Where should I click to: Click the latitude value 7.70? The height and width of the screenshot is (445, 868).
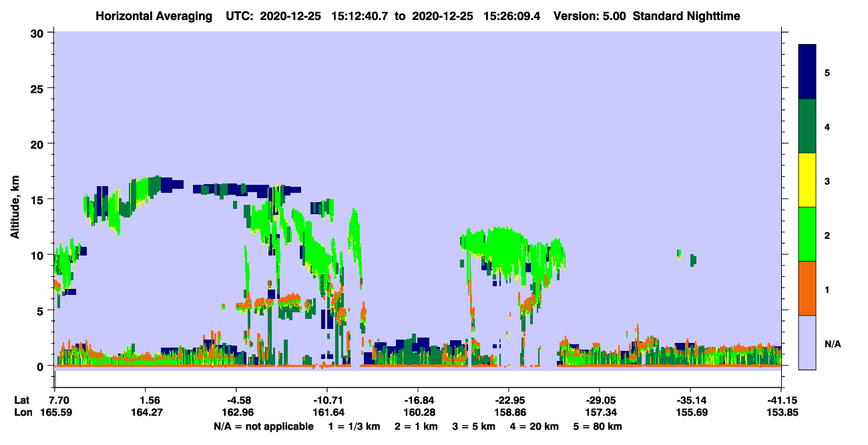[x=59, y=400]
